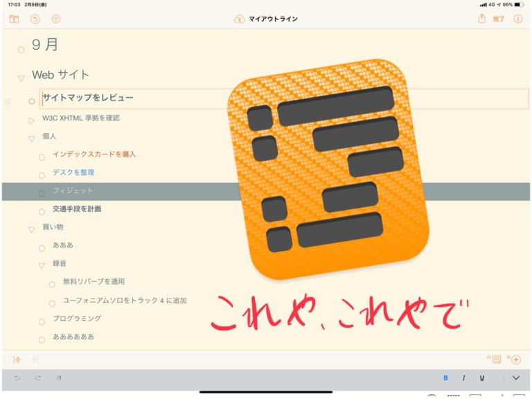Toggle italic formatting I
532x399 pixels.
tap(463, 378)
